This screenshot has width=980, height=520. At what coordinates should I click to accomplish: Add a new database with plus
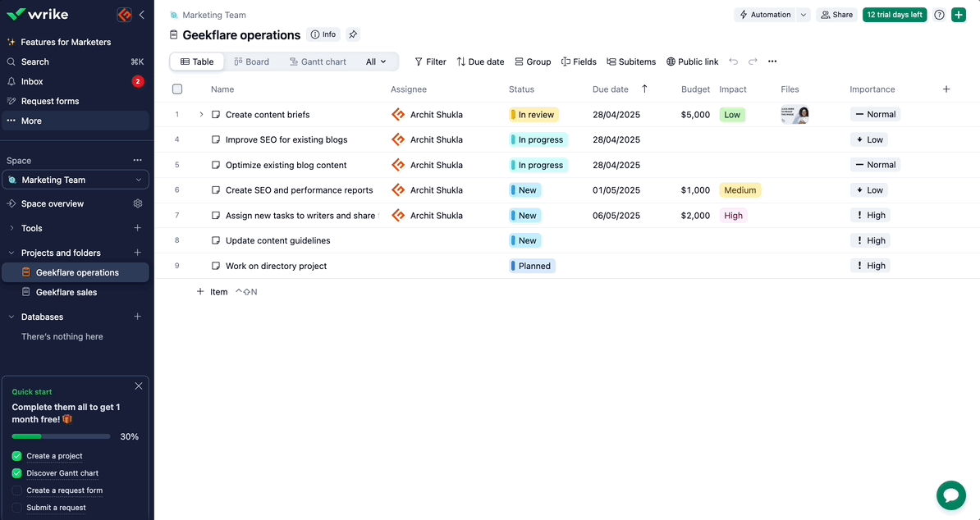pos(138,317)
